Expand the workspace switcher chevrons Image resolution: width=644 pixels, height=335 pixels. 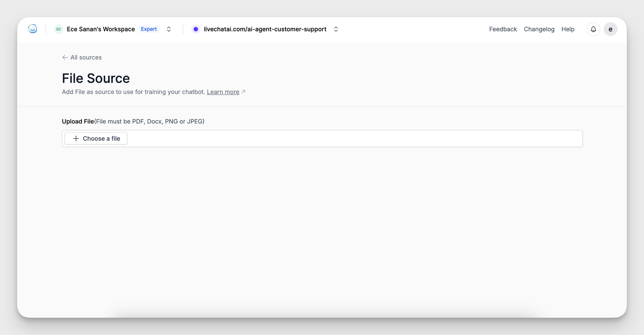(169, 29)
